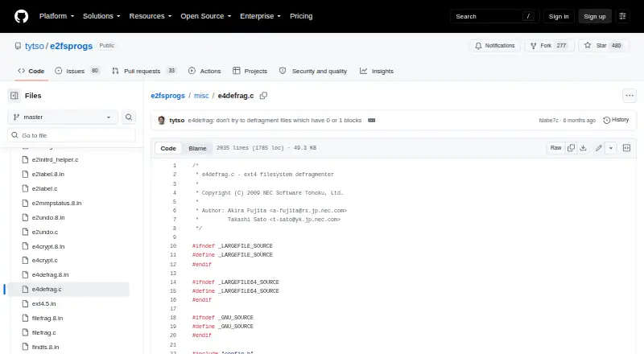Open e4defrag.8.in in file tree
Viewport: 644px width, 354px height.
click(50, 274)
